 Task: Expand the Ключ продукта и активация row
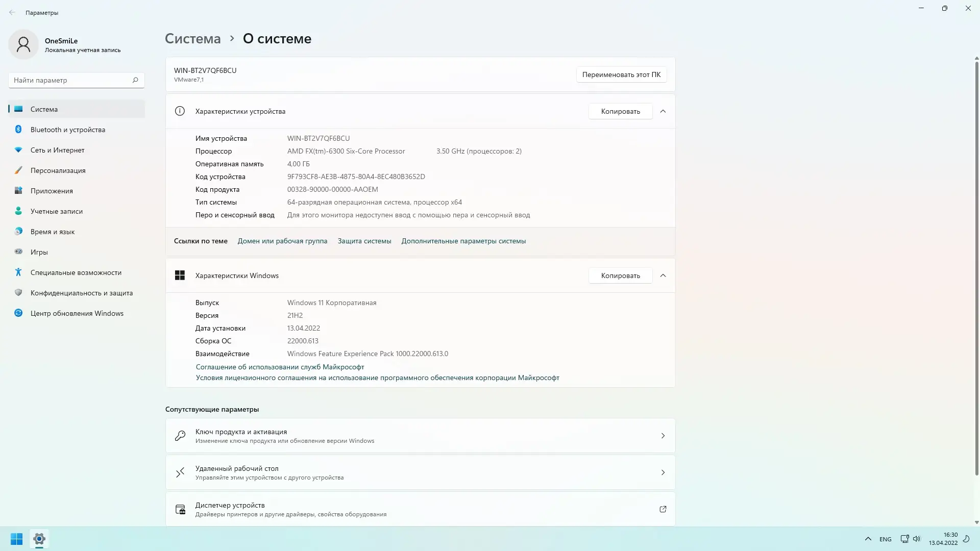pyautogui.click(x=663, y=436)
